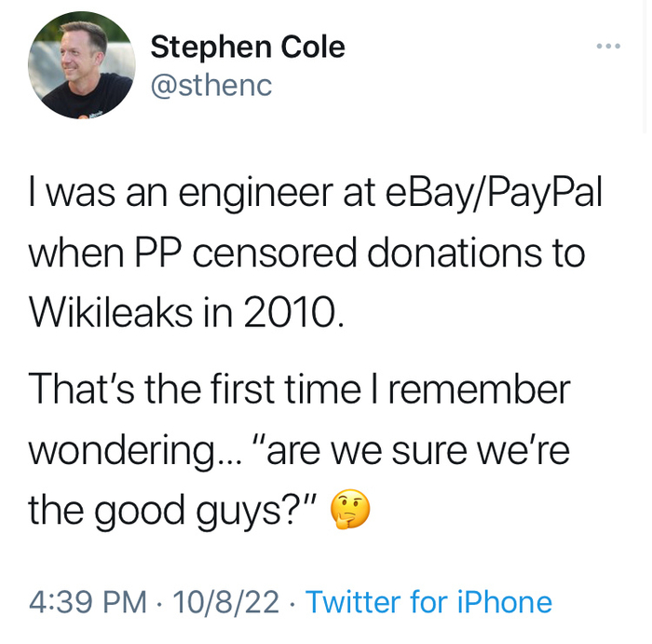Click Stephen Cole's profile picture
Viewport: 652px width, 644px height.
click(81, 65)
